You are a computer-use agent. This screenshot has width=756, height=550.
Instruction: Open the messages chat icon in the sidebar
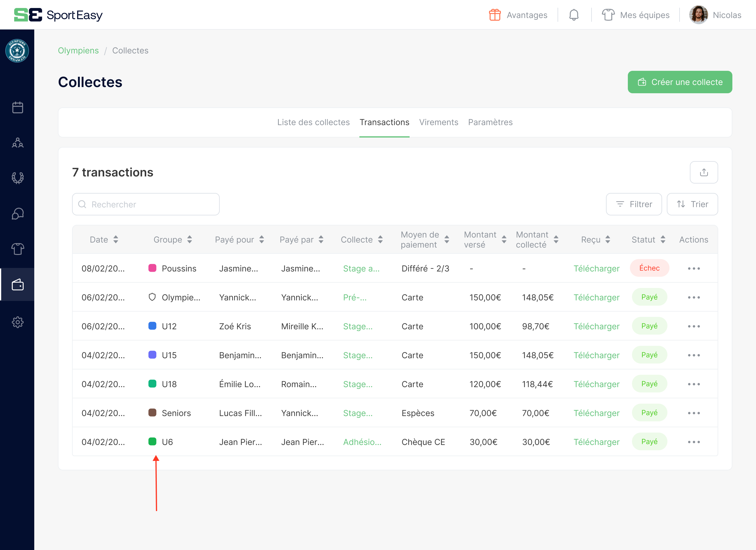point(17,214)
